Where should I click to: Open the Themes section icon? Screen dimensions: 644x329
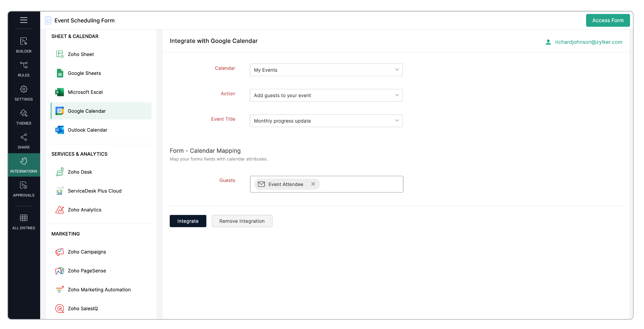pos(24,113)
